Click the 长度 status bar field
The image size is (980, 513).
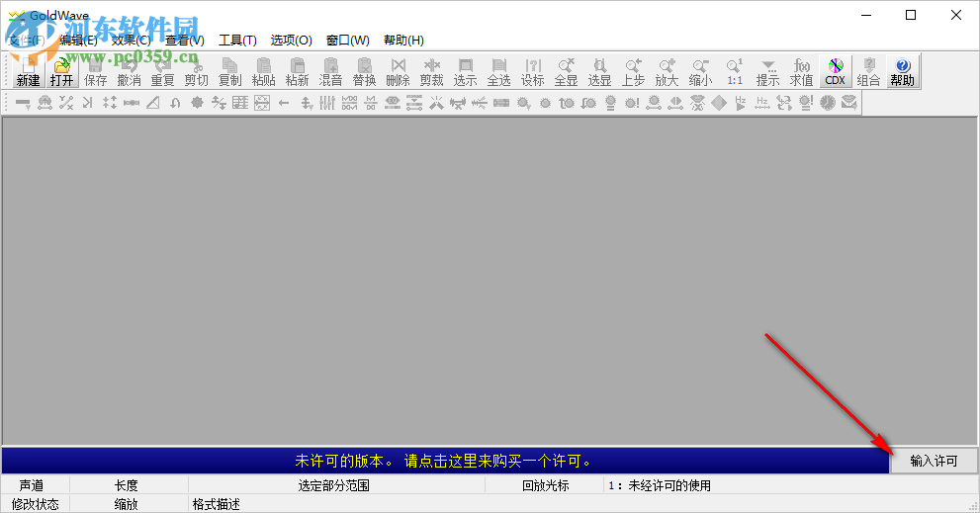(x=127, y=485)
